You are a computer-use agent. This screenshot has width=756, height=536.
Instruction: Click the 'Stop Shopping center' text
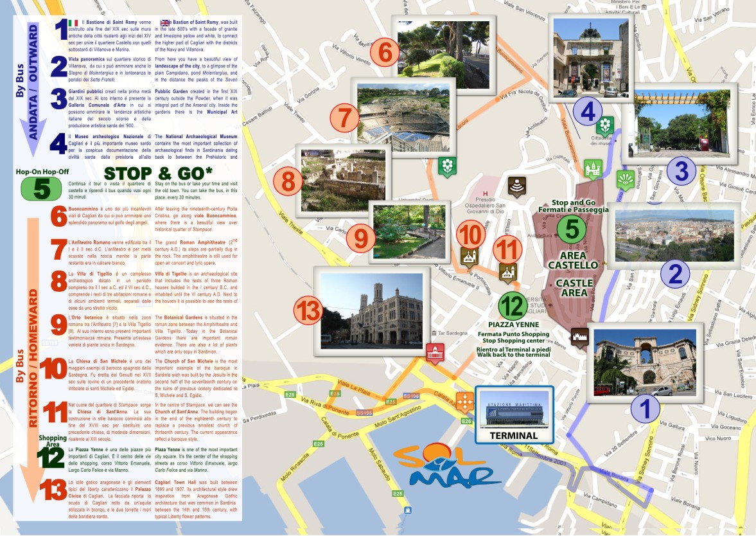[x=513, y=341]
